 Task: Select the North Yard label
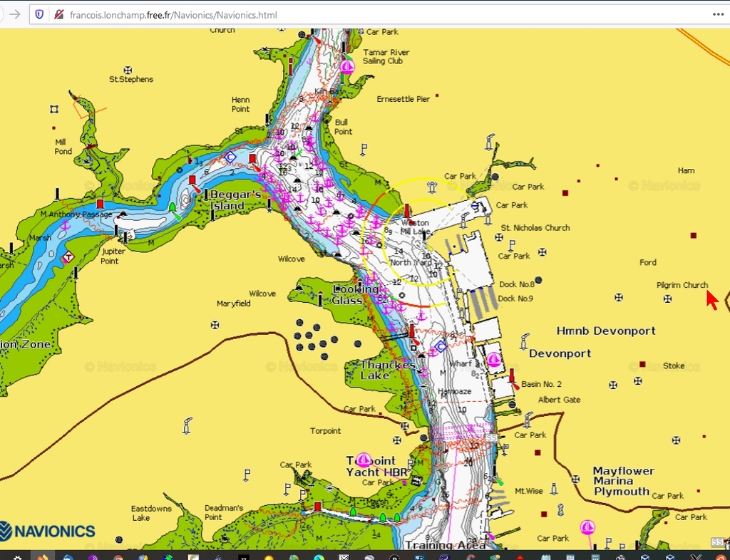pyautogui.click(x=411, y=263)
